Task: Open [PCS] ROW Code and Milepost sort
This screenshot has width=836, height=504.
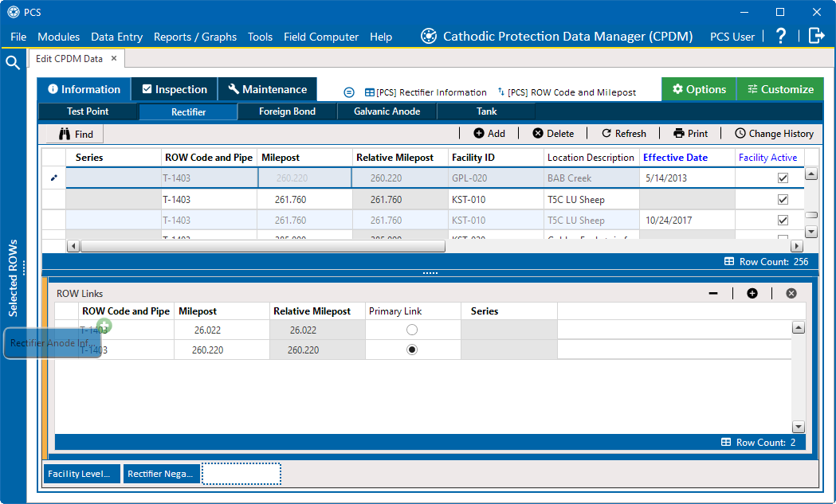Action: (x=566, y=92)
